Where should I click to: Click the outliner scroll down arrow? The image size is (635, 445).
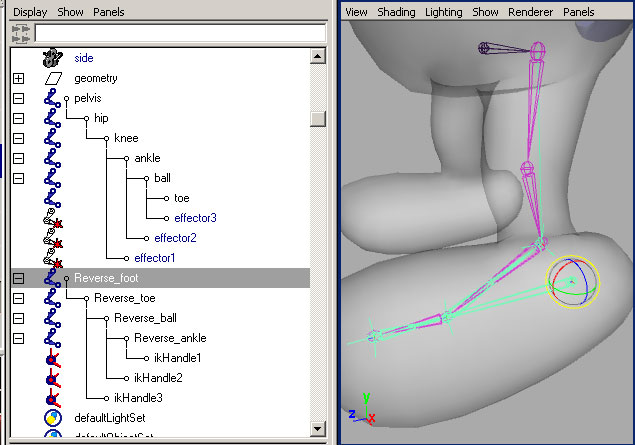tap(318, 429)
